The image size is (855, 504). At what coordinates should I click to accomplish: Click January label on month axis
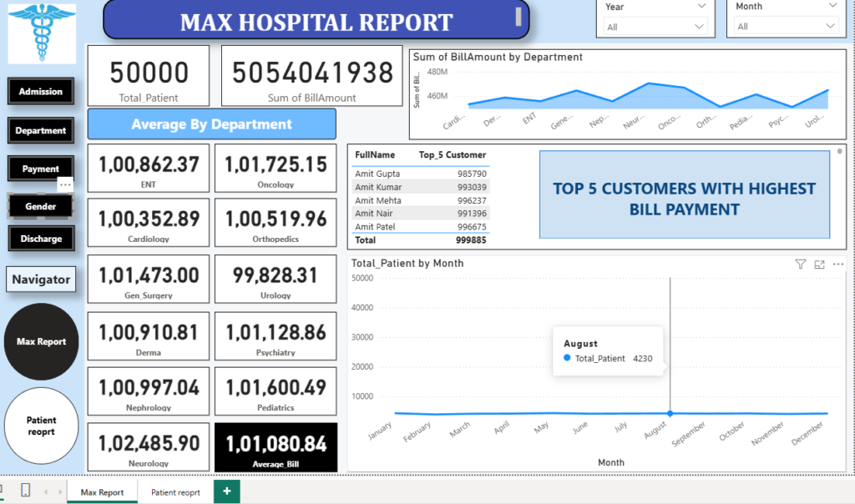(380, 431)
